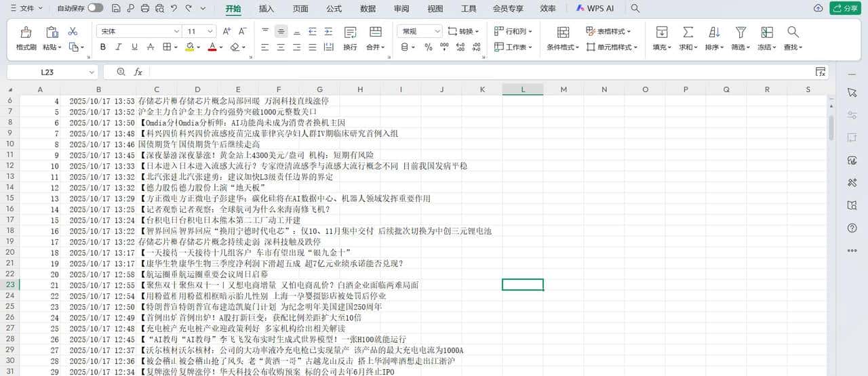Image resolution: width=868 pixels, height=376 pixels.
Task: Click the Find (查找) button
Action: 793,39
